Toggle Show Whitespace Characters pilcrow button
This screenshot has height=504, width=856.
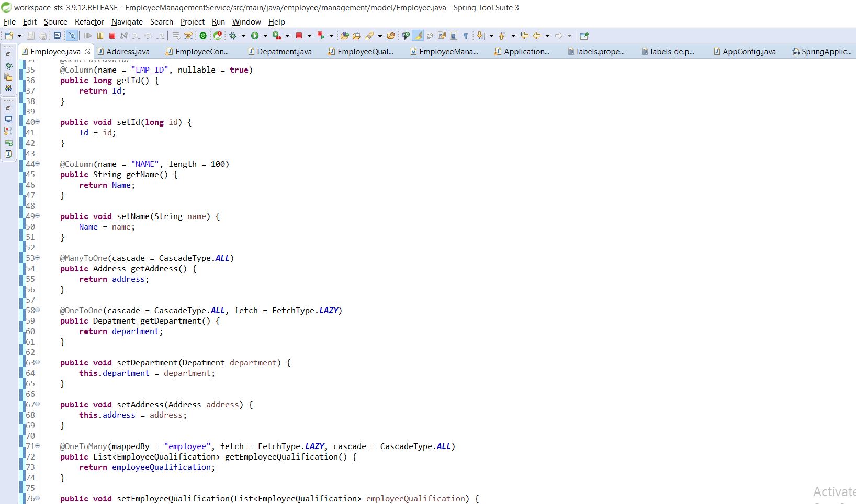[x=465, y=36]
